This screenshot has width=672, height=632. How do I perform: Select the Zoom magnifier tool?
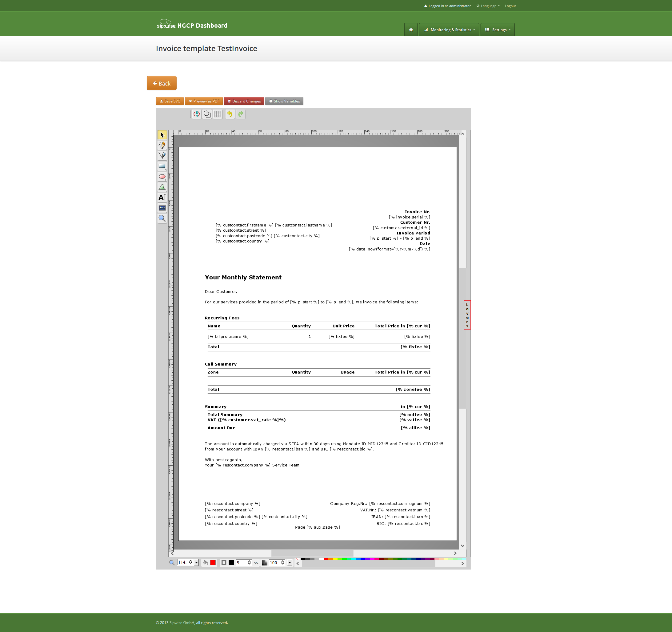(162, 218)
